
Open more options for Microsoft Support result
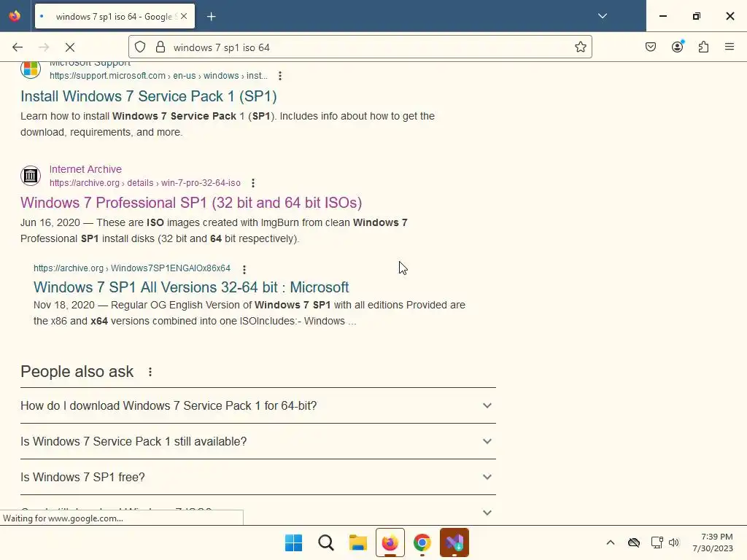pos(280,76)
